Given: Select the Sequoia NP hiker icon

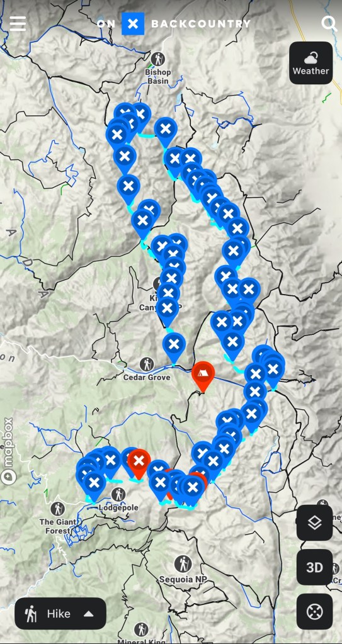Looking at the screenshot, I should [183, 563].
